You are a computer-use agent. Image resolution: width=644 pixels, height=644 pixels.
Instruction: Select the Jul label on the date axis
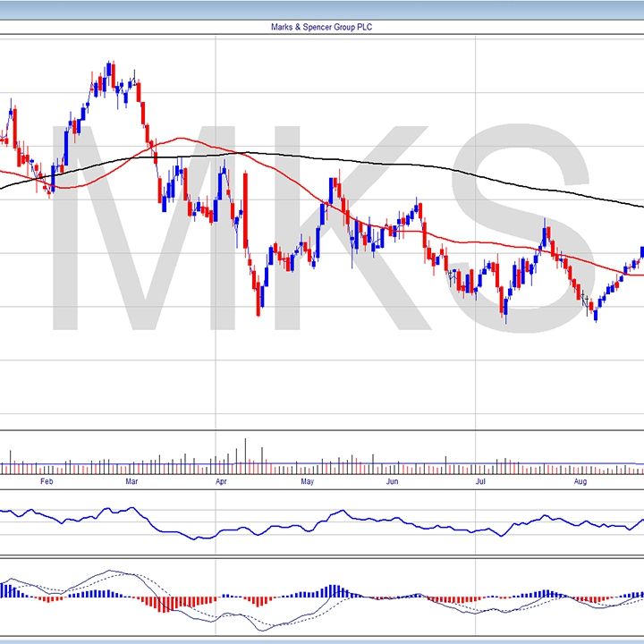480,481
